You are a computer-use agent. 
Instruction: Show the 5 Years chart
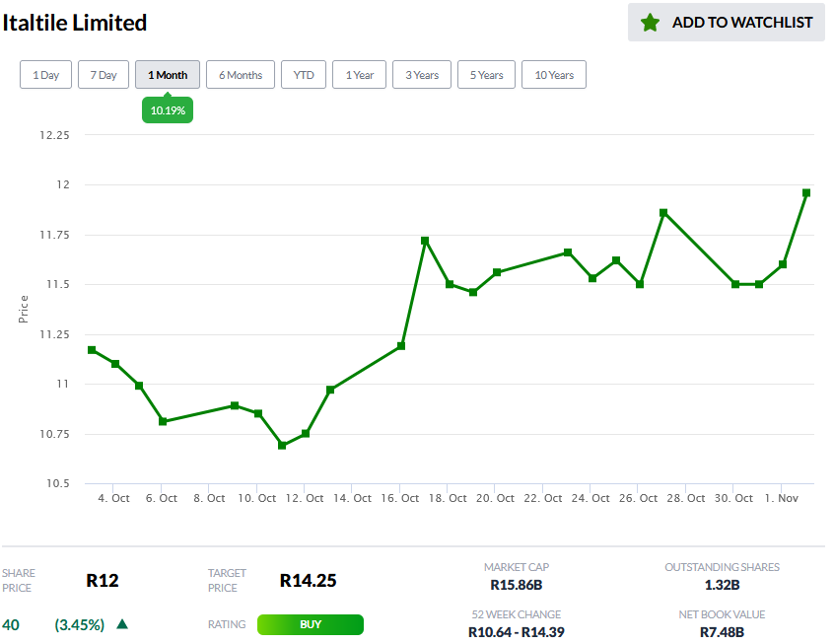coord(486,75)
